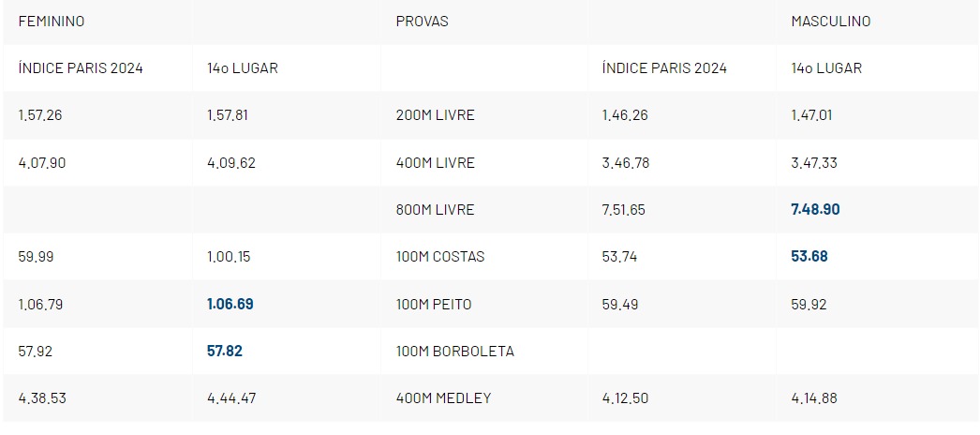Viewport: 980px width, 435px height.
Task: Click the bold 57.82 butterfly time
Action: coord(225,351)
